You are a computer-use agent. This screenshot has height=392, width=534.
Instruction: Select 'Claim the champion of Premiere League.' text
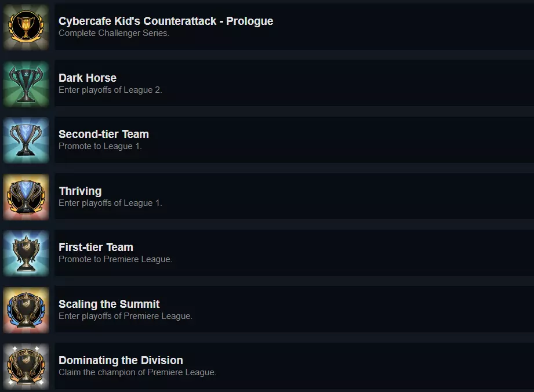pos(137,372)
